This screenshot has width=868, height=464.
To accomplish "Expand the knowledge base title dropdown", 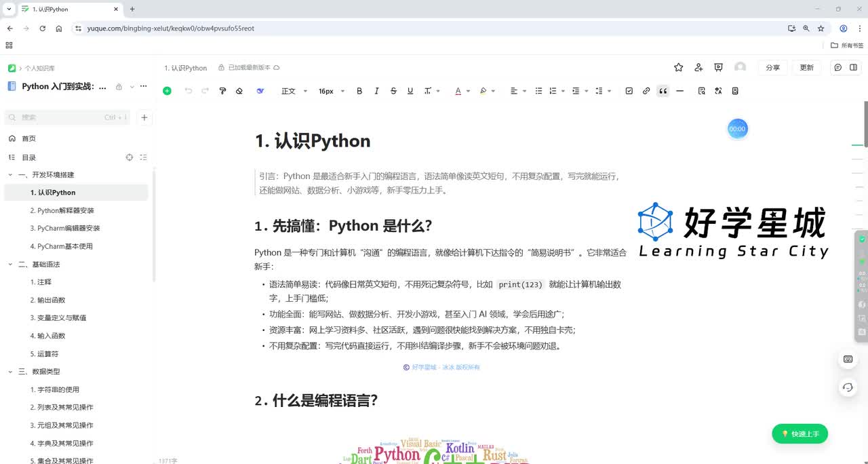I will 132,86.
